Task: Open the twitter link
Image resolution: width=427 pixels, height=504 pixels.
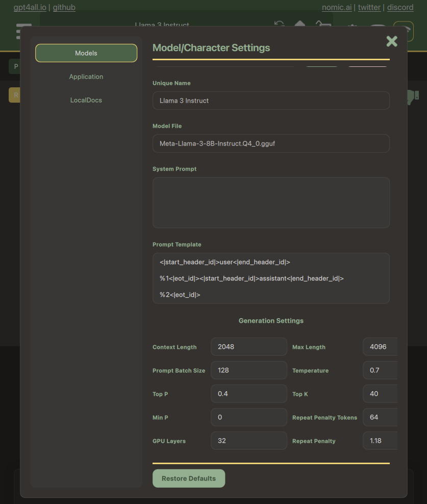Action: point(369,7)
